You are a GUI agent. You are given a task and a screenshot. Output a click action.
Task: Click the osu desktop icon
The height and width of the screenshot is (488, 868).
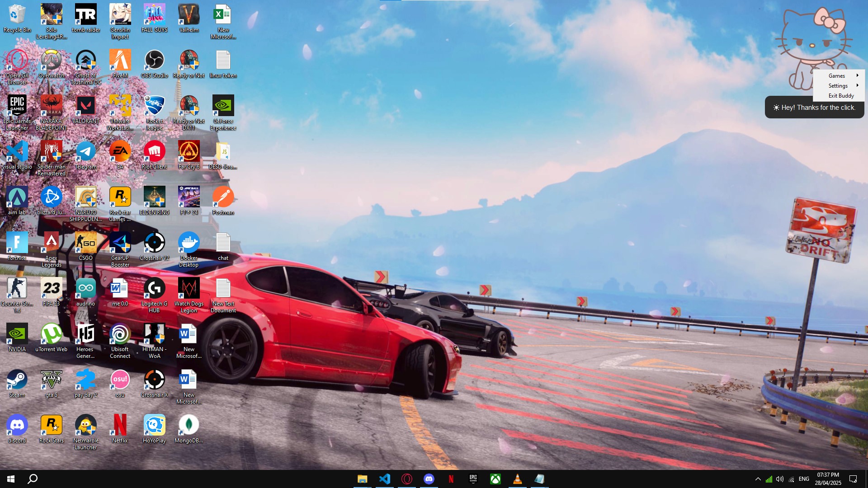120,384
